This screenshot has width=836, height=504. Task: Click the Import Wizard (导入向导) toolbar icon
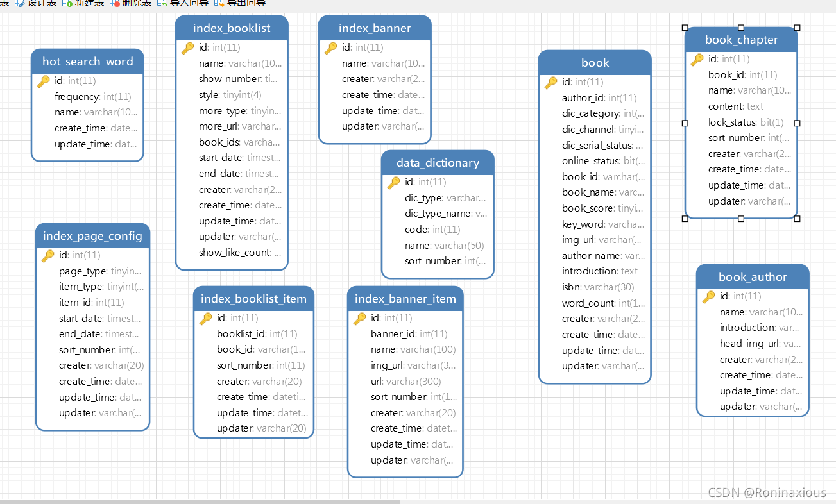[x=162, y=3]
